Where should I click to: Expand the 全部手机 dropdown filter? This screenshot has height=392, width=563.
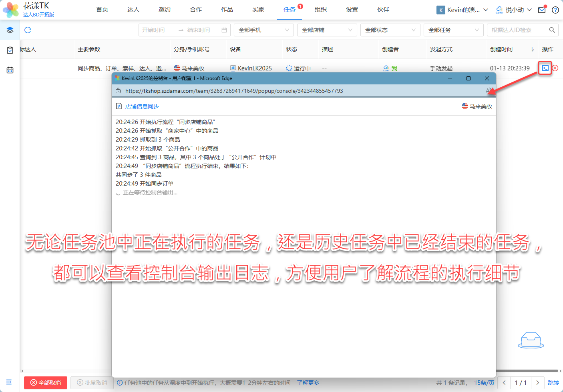tap(263, 30)
